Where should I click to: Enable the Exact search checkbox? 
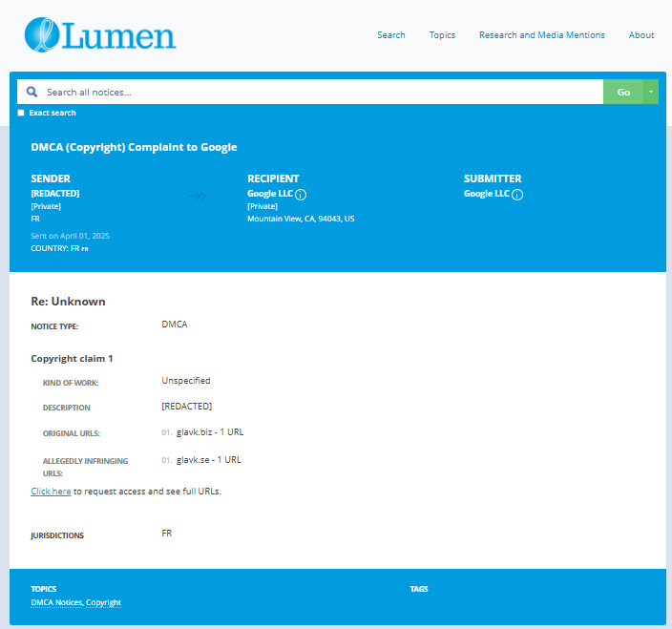(21, 113)
